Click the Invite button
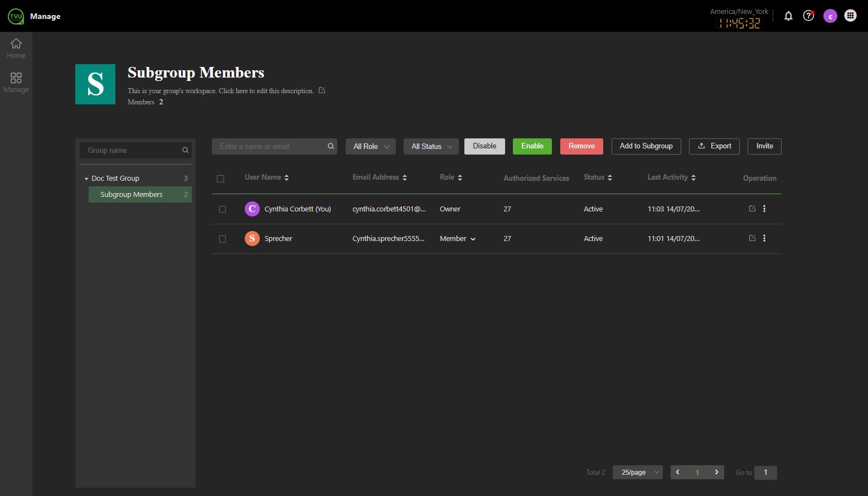The width and height of the screenshot is (868, 496). pos(764,146)
